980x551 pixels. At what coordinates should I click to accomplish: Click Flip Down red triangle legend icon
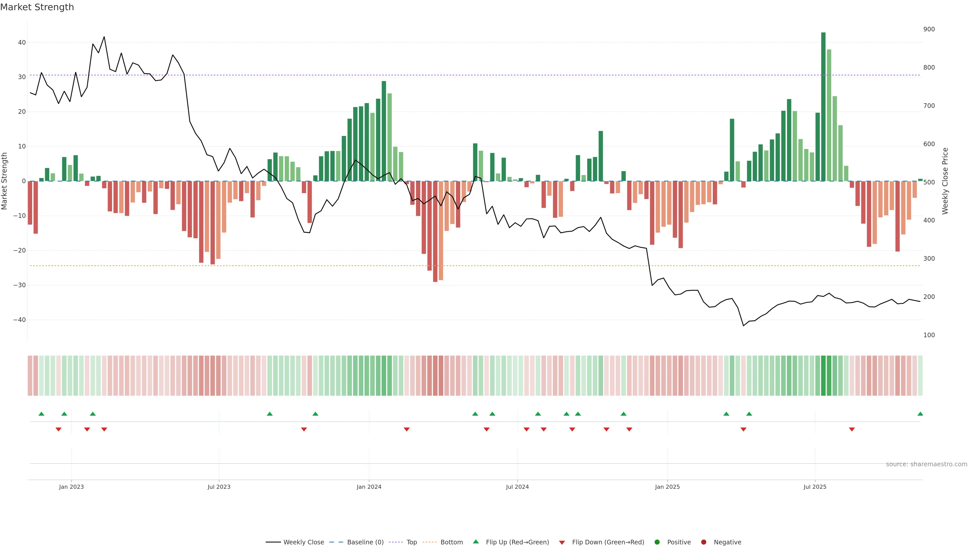point(562,543)
